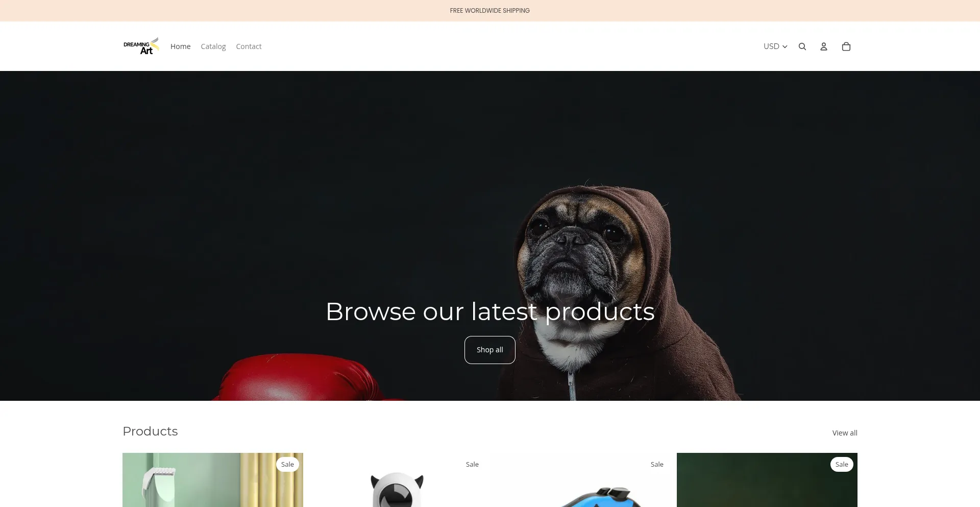
Task: Open the shopping cart bag icon
Action: [x=846, y=46]
